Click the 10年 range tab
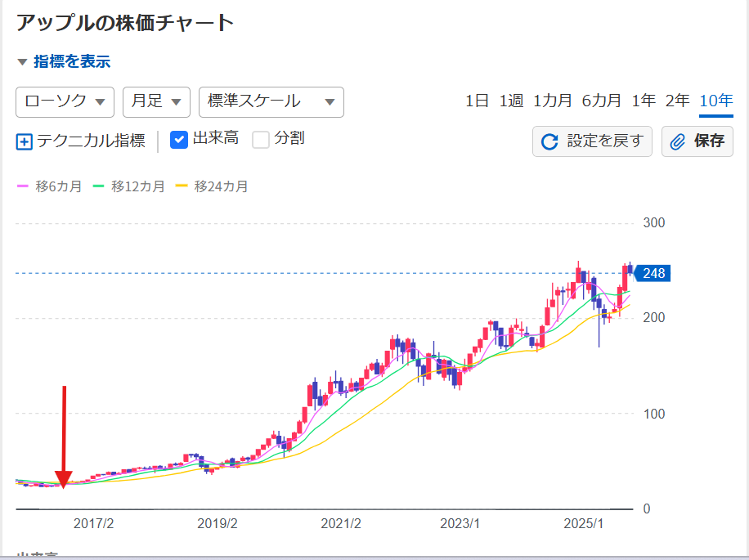Image resolution: width=749 pixels, height=560 pixels. pos(715,101)
